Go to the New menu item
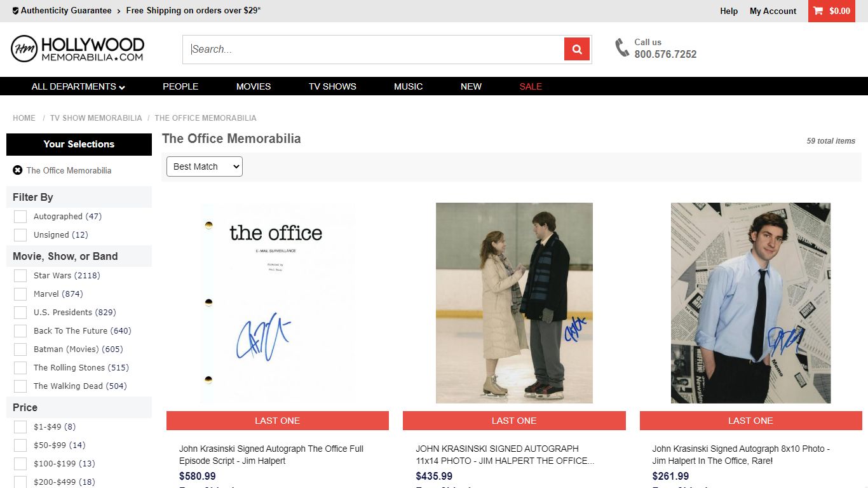Viewport: 868px width, 488px height. click(x=471, y=86)
